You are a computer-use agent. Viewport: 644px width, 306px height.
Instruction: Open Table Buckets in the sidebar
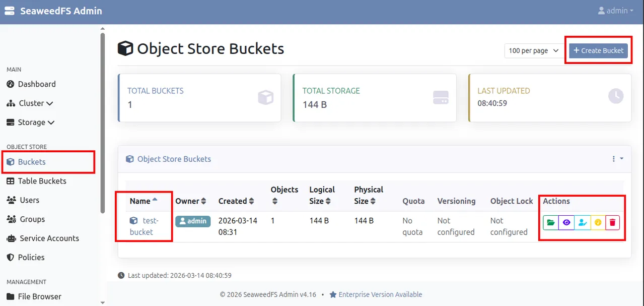click(36, 181)
